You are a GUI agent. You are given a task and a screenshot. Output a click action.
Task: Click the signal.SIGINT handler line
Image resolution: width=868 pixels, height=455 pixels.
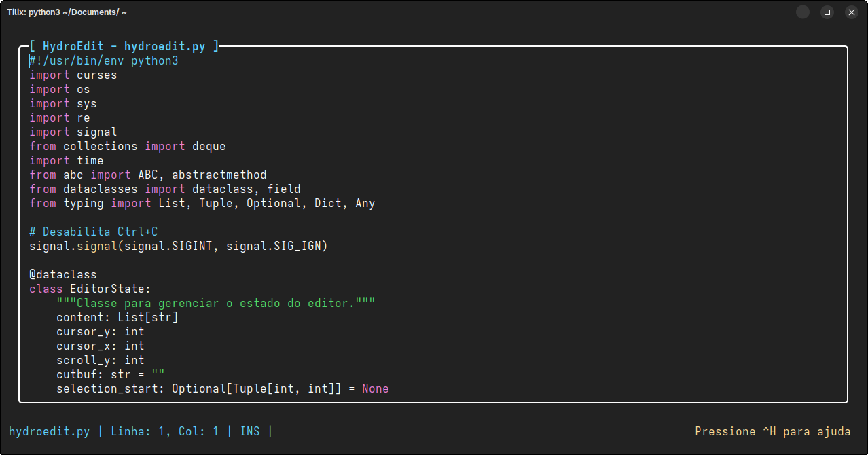coord(178,247)
